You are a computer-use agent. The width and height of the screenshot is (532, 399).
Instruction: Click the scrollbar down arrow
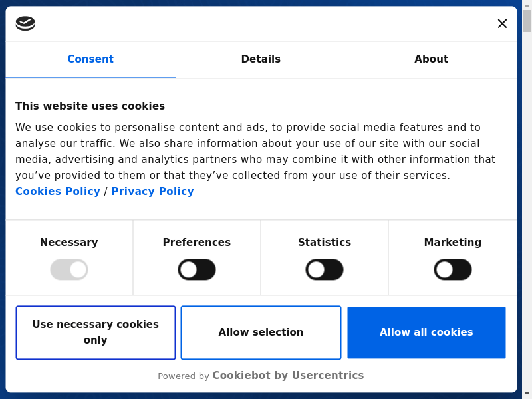click(527, 394)
